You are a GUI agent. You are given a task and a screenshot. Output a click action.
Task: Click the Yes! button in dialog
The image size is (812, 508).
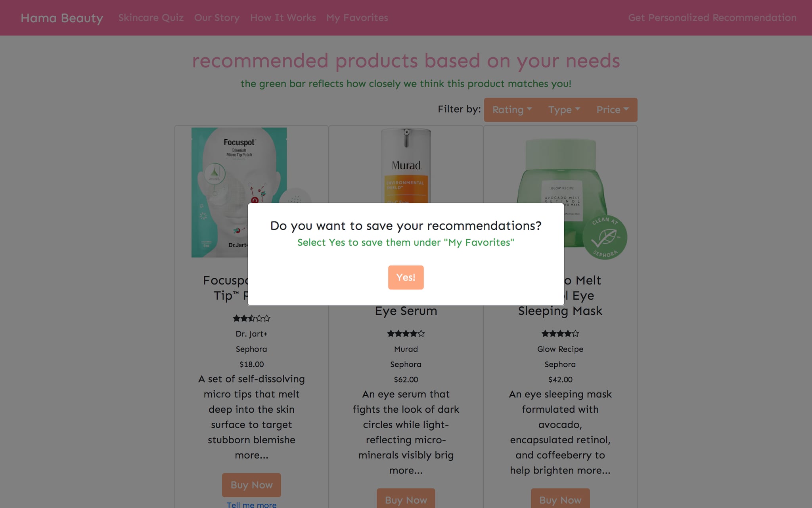coord(406,277)
